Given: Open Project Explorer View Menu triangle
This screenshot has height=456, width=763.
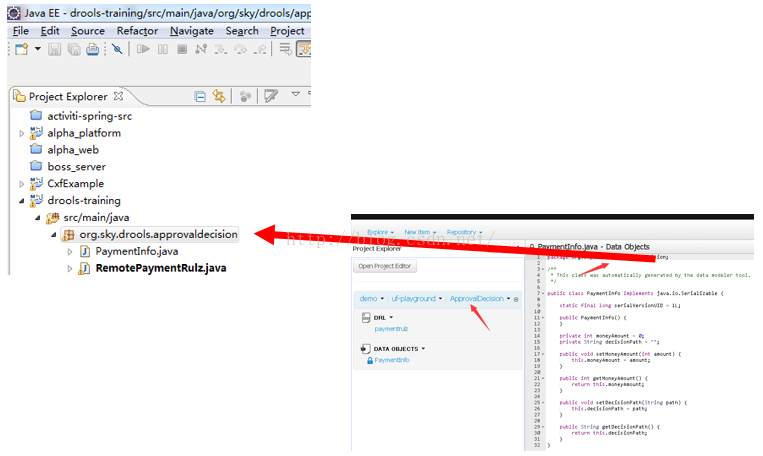Looking at the screenshot, I should pyautogui.click(x=295, y=94).
